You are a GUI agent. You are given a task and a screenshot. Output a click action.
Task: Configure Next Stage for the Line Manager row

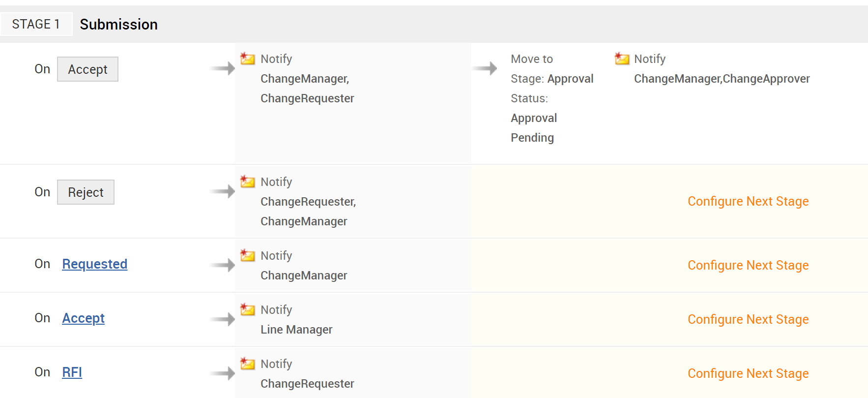point(748,319)
